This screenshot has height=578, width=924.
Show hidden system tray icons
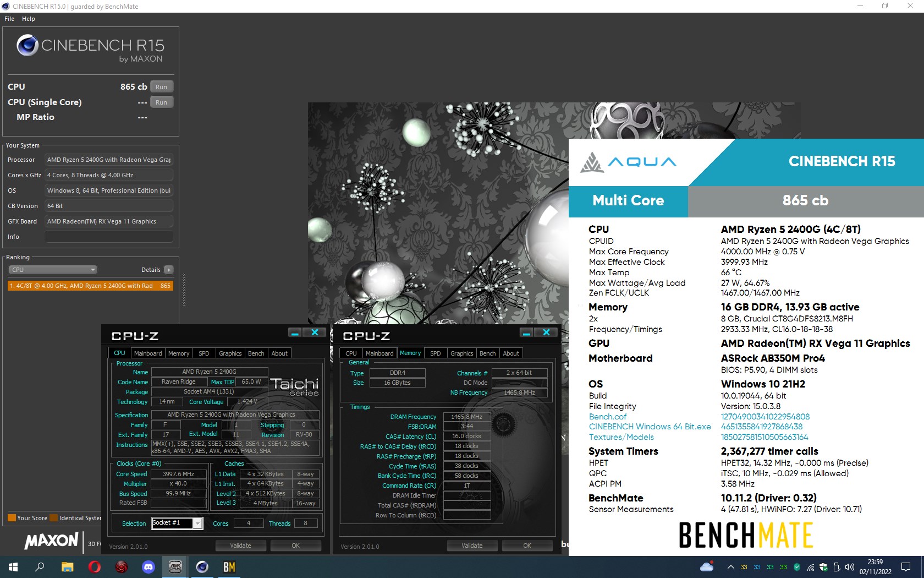730,567
